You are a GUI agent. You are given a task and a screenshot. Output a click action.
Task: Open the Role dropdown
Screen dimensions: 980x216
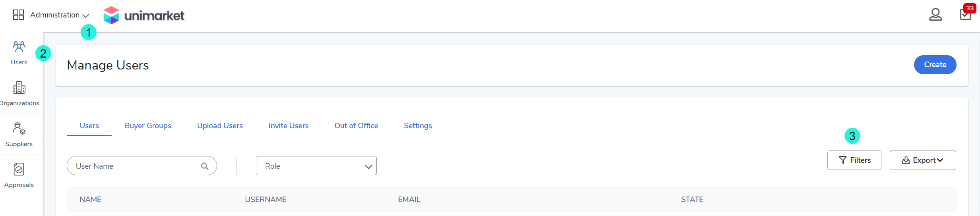(x=316, y=166)
